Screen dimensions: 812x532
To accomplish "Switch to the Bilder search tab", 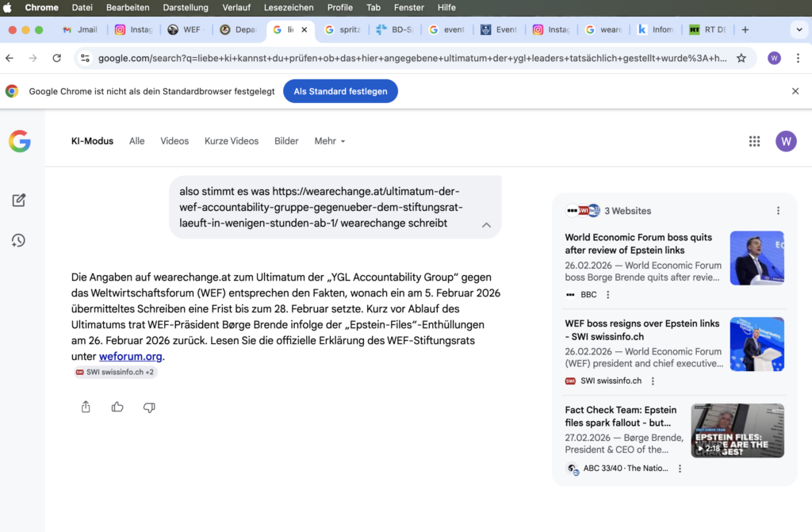I will [x=286, y=141].
